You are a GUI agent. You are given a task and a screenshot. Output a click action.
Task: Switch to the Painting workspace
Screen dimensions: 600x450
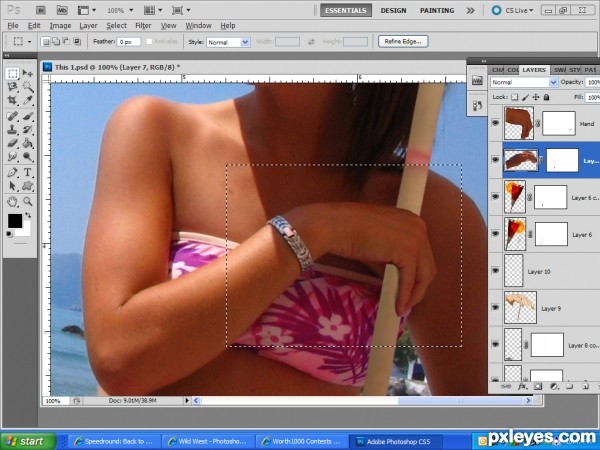click(x=437, y=10)
